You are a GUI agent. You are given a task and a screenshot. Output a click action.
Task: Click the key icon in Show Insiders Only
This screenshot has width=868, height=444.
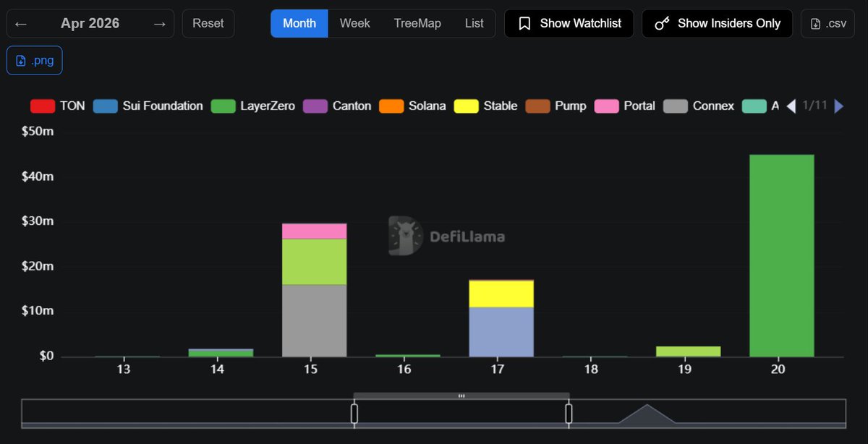(662, 24)
